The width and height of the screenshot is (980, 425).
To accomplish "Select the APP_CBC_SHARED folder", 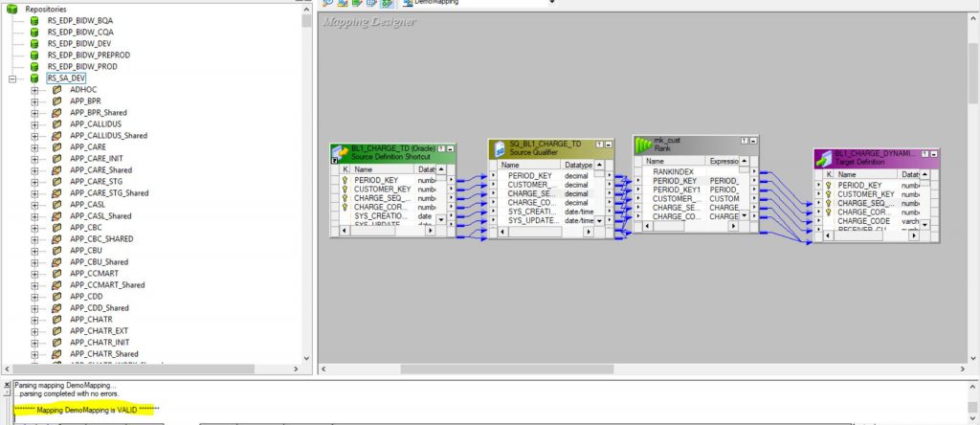I will (101, 238).
